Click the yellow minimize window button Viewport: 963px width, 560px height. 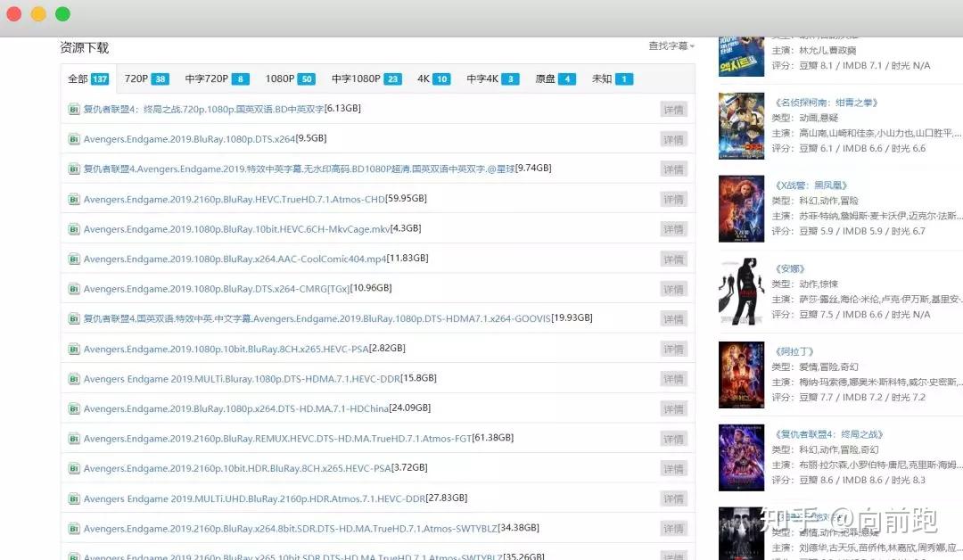[38, 13]
